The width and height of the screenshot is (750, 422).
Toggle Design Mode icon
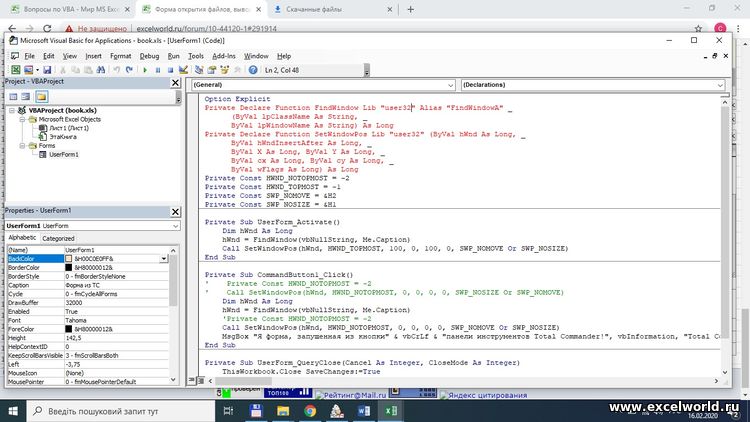tap(183, 70)
